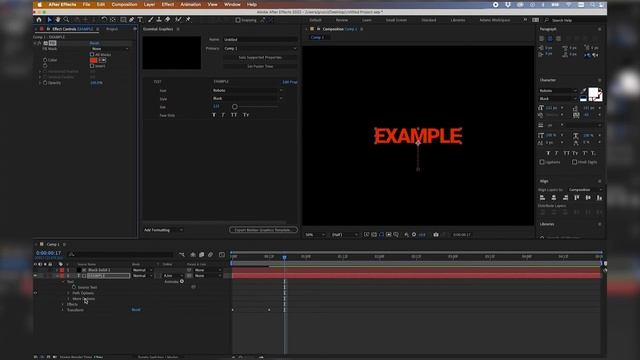The width and height of the screenshot is (640, 360).
Task: Open the Animation menu
Action: [x=191, y=4]
